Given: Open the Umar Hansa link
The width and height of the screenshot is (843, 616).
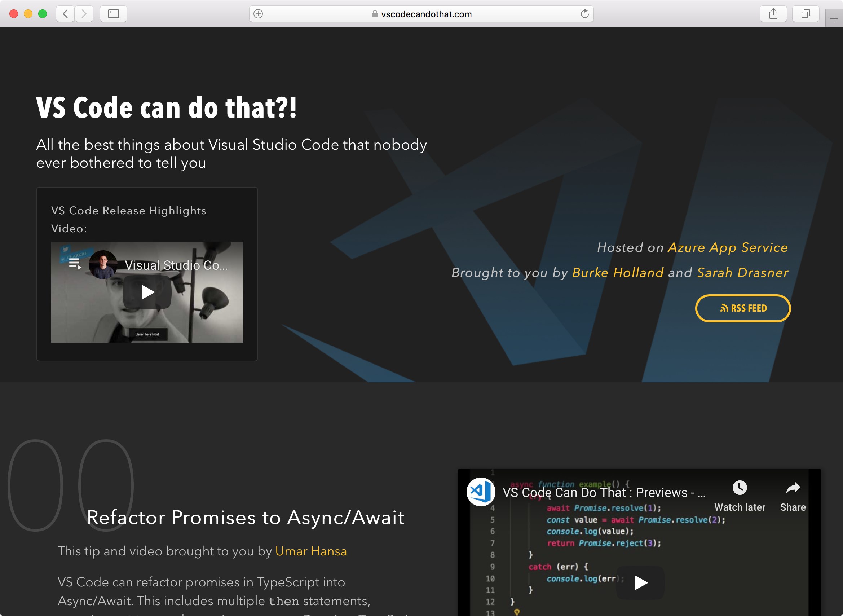Looking at the screenshot, I should point(311,551).
